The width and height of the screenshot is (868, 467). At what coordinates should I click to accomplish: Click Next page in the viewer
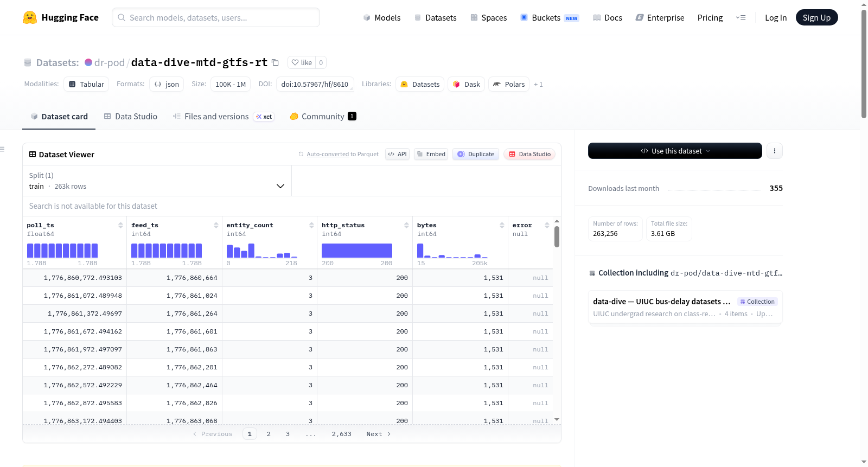click(x=378, y=434)
